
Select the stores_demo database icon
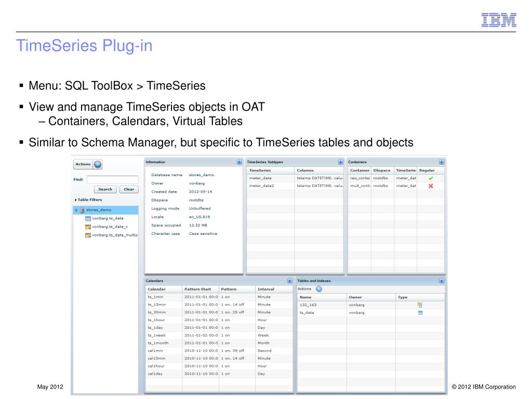[x=82, y=210]
